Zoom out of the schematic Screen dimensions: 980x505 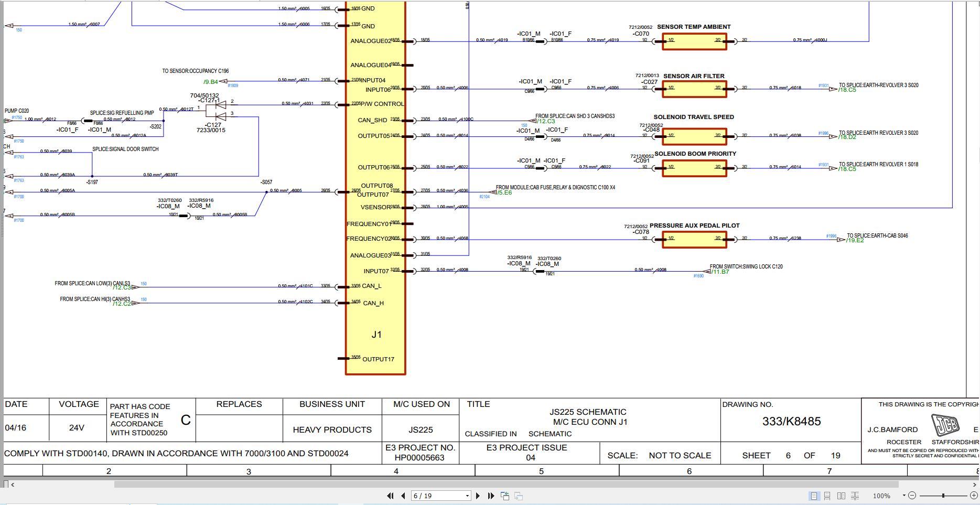point(912,496)
